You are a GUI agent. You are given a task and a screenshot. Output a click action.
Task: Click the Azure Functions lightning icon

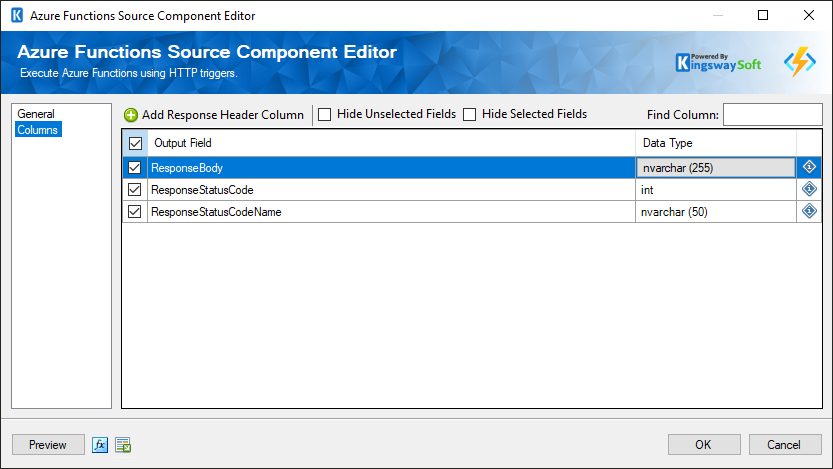[800, 62]
